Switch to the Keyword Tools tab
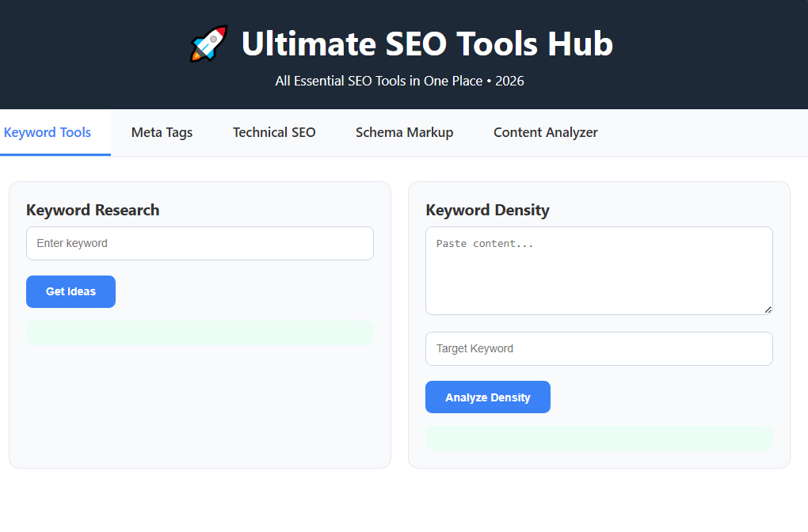The height and width of the screenshot is (532, 808). pos(48,132)
